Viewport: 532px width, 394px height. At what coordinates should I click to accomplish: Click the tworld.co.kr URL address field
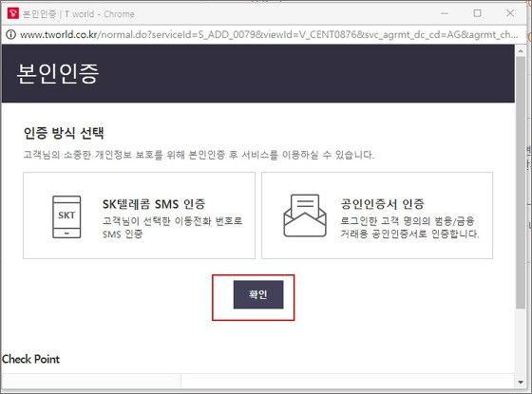[269, 34]
